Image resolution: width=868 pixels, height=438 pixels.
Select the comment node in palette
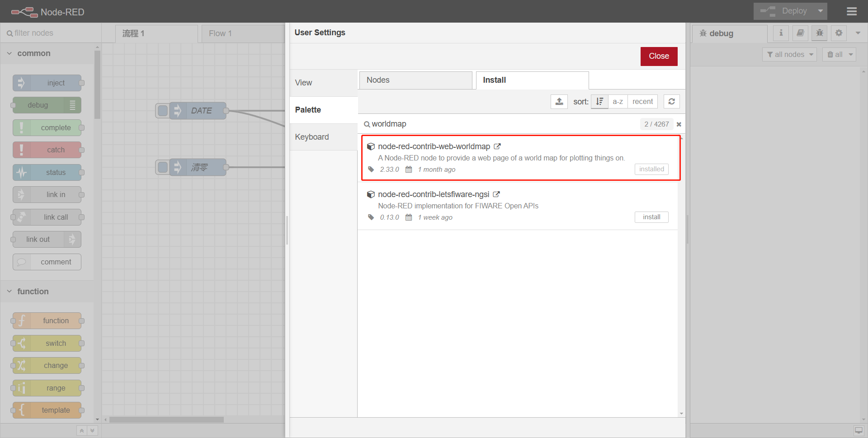click(47, 262)
